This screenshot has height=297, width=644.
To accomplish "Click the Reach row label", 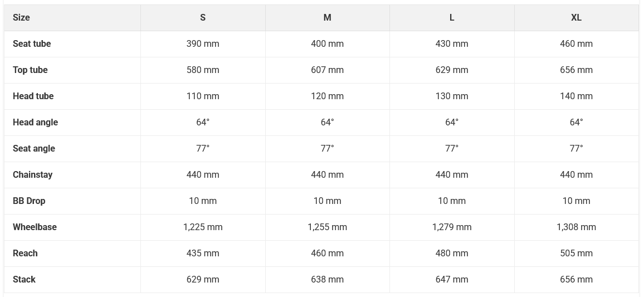I will click(x=25, y=254).
